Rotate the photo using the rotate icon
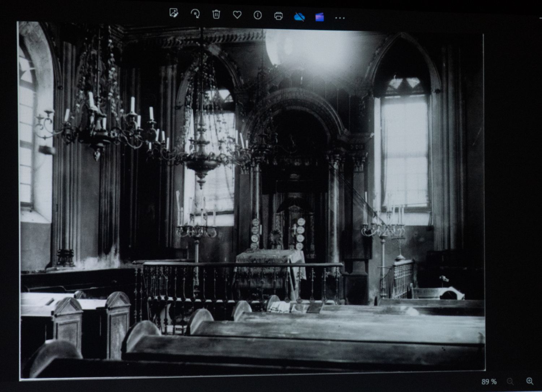Screen dimensions: 542x392 click(x=195, y=14)
